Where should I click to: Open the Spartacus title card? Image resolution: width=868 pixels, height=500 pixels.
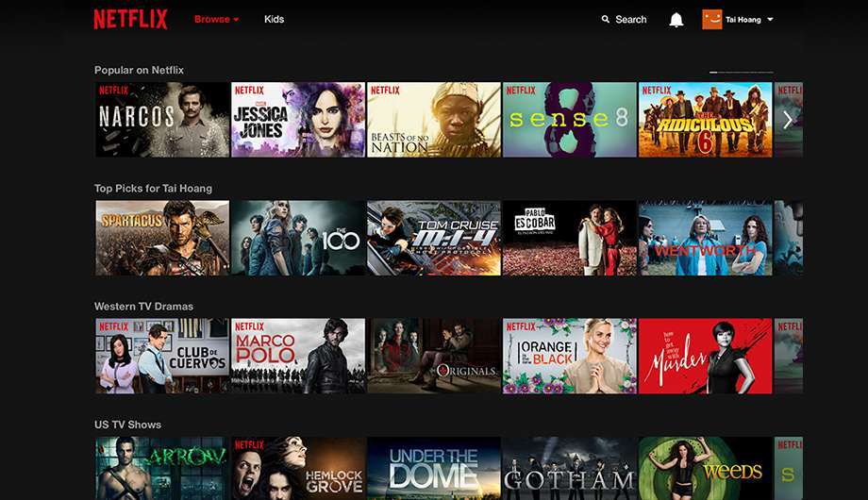pos(162,238)
